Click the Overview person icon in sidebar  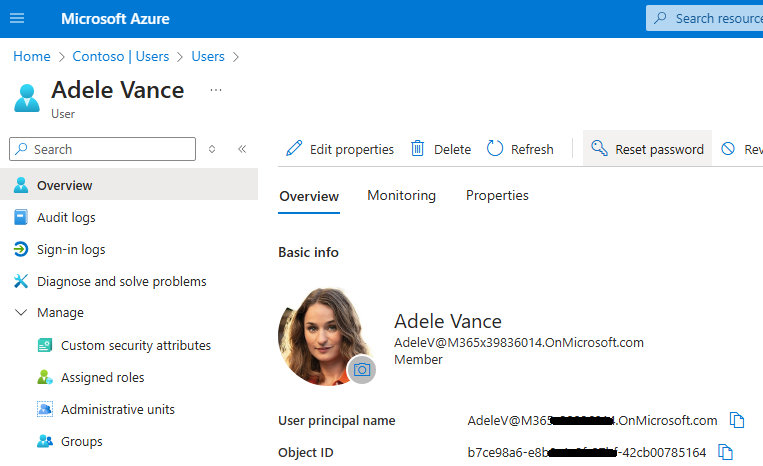[x=20, y=185]
